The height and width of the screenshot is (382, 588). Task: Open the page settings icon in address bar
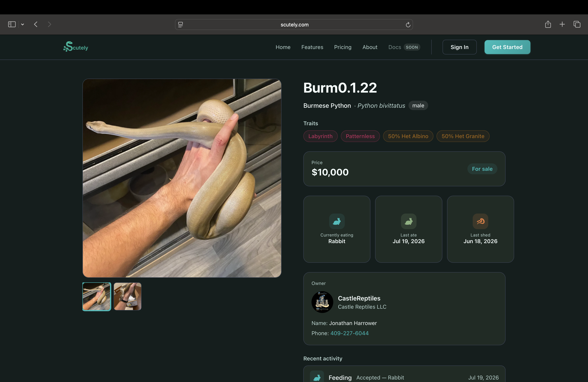[181, 25]
